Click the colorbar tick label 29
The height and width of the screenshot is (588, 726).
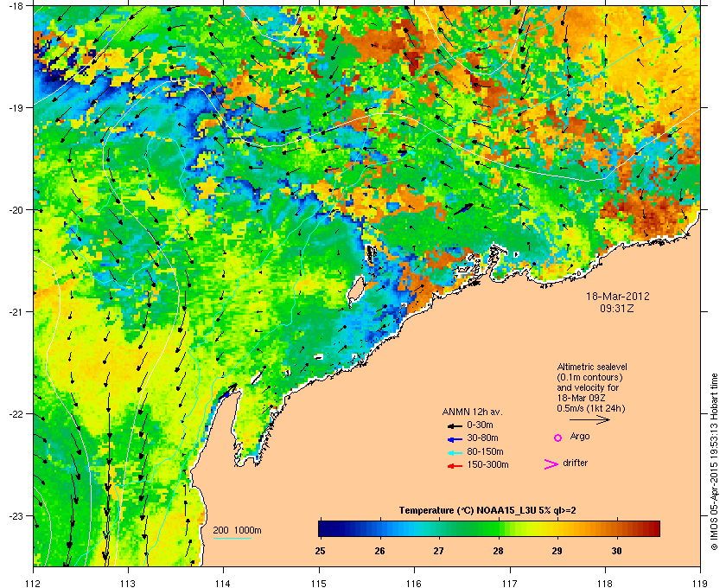click(557, 551)
